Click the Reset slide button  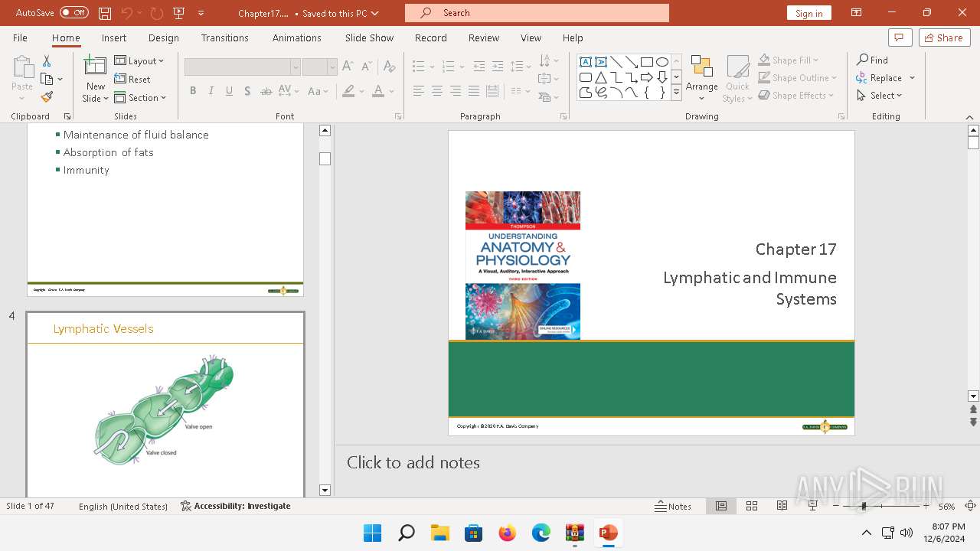[x=132, y=79]
